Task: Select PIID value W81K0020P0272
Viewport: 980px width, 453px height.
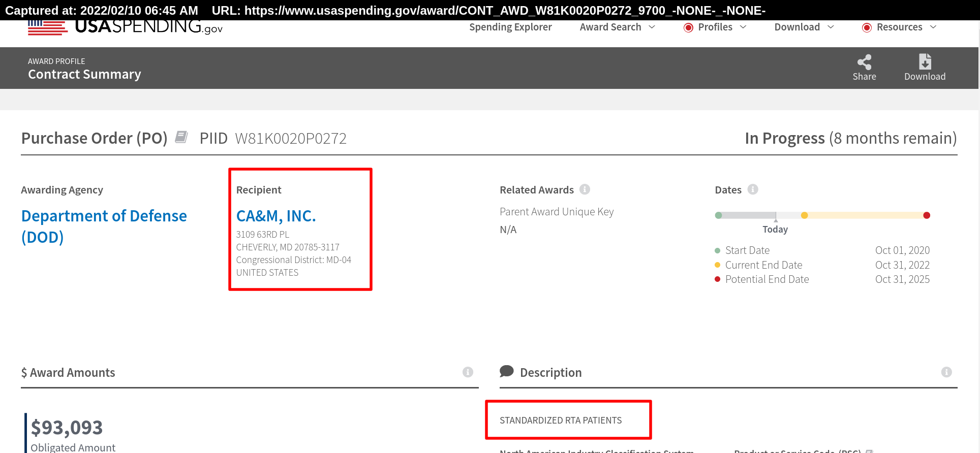Action: [291, 138]
